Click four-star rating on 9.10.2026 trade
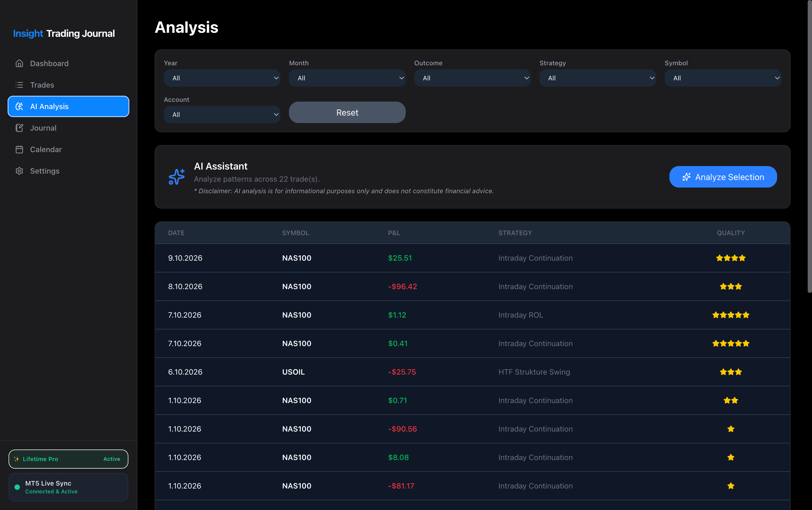This screenshot has width=812, height=510. [730, 258]
